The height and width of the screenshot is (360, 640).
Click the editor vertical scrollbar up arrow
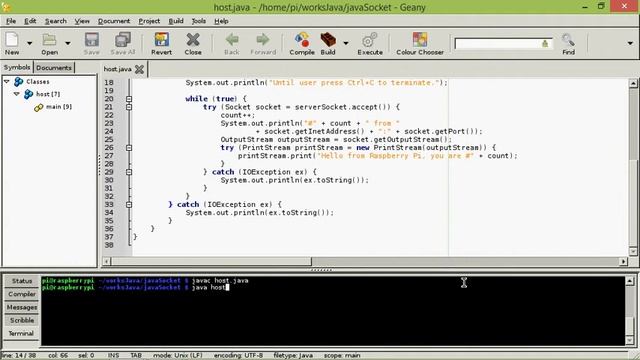pyautogui.click(x=633, y=83)
